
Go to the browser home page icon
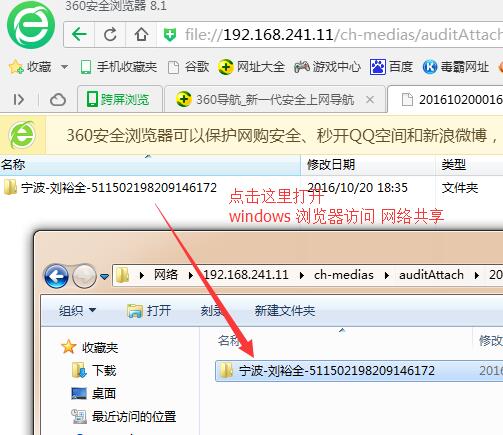point(141,34)
